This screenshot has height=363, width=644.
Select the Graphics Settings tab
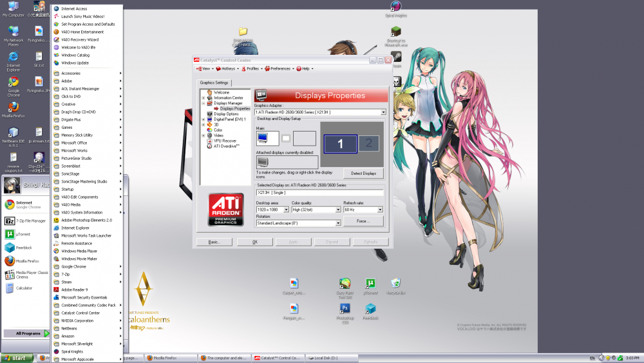(x=214, y=83)
